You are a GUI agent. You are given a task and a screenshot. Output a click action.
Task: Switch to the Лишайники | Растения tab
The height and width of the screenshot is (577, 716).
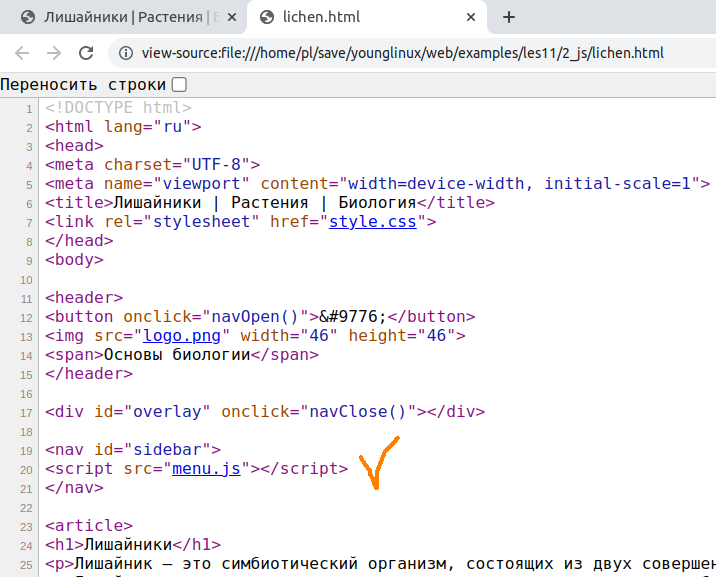[x=123, y=17]
